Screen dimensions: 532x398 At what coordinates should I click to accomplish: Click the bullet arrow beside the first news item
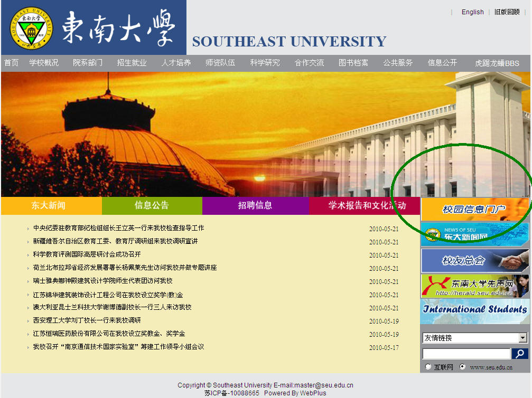tap(28, 229)
